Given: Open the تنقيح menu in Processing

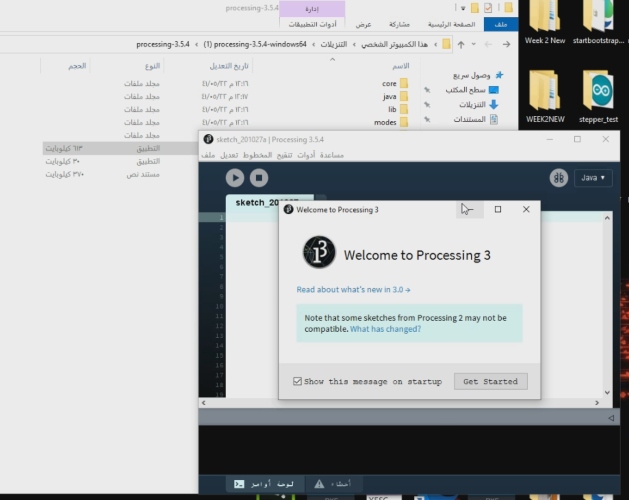Looking at the screenshot, I should tap(284, 155).
